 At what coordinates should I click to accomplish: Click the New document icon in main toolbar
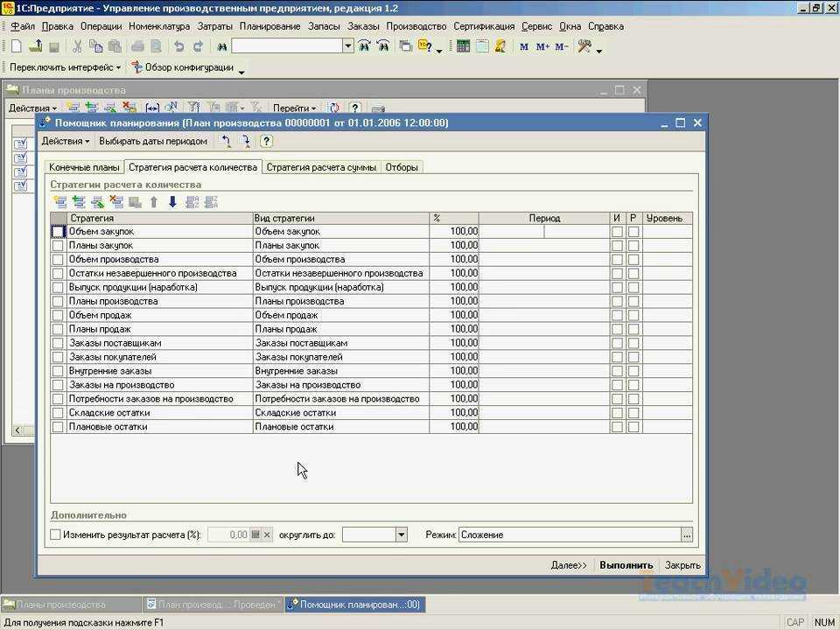(x=16, y=46)
